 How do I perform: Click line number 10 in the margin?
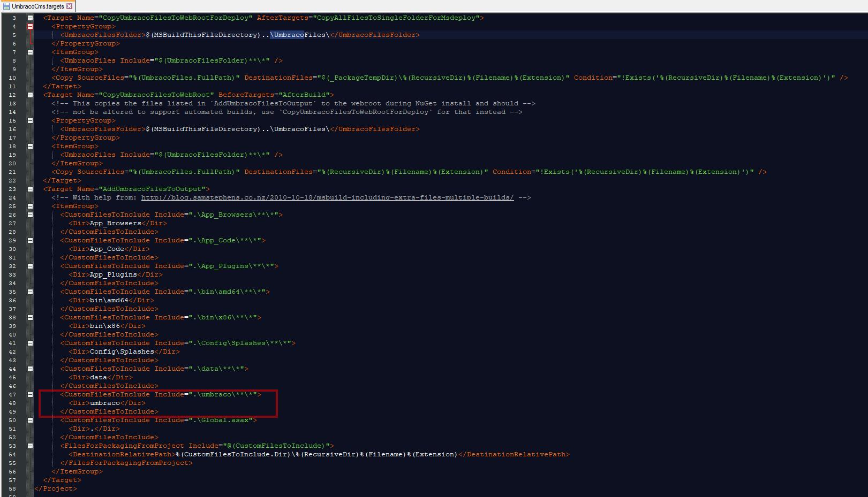pyautogui.click(x=12, y=78)
